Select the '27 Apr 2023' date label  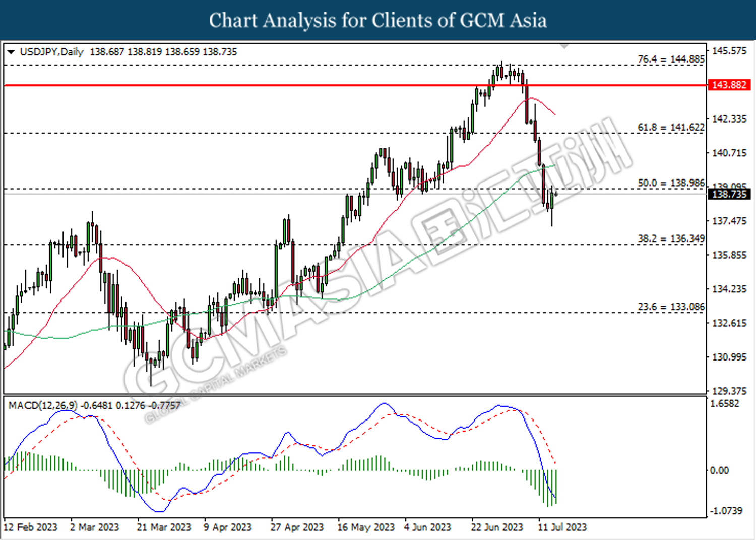coord(297,527)
